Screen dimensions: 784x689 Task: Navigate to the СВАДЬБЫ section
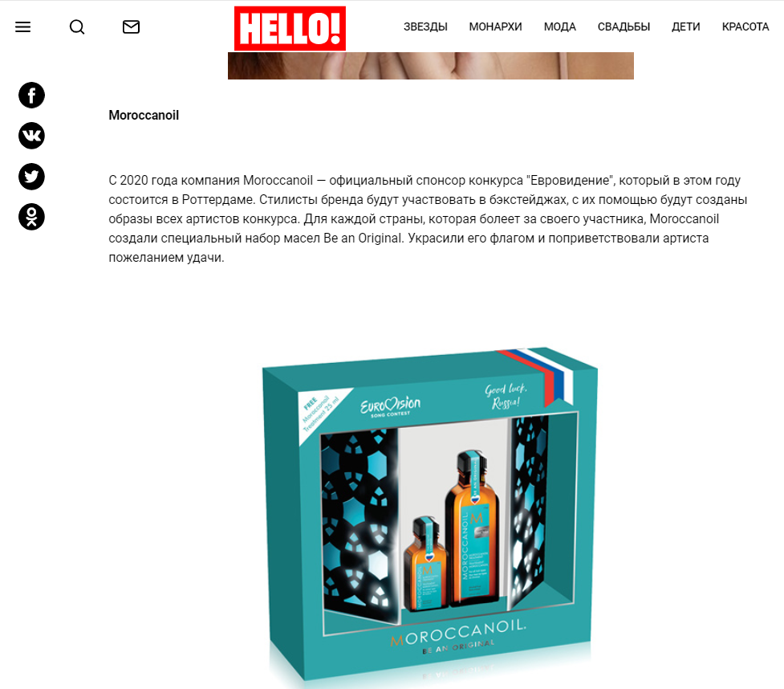[x=624, y=27]
